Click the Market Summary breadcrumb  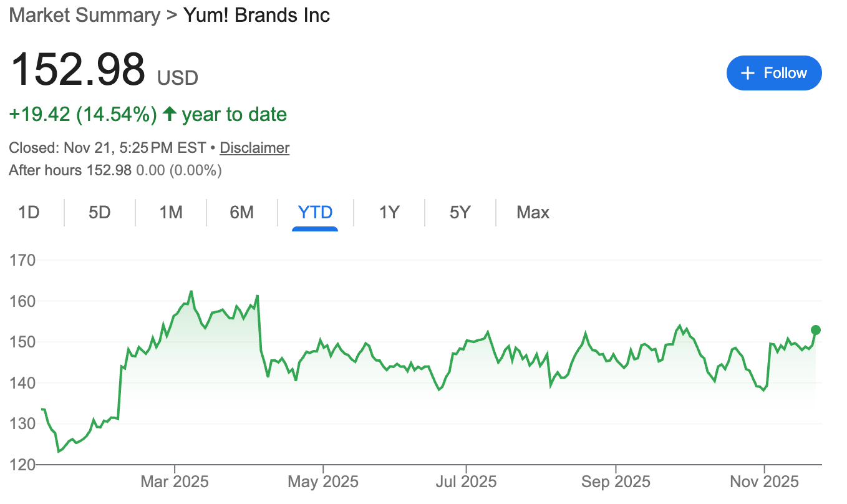(84, 15)
